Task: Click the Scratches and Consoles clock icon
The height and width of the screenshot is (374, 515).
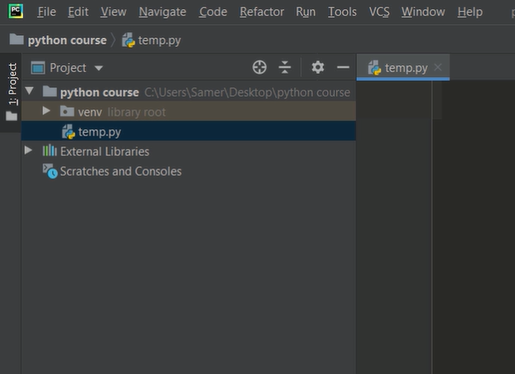Action: pyautogui.click(x=50, y=171)
